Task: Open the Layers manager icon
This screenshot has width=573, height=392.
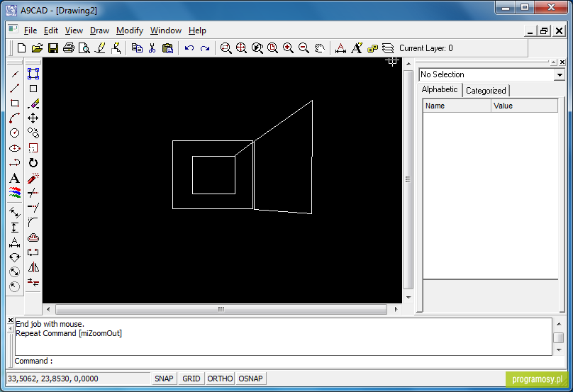Action: (388, 48)
